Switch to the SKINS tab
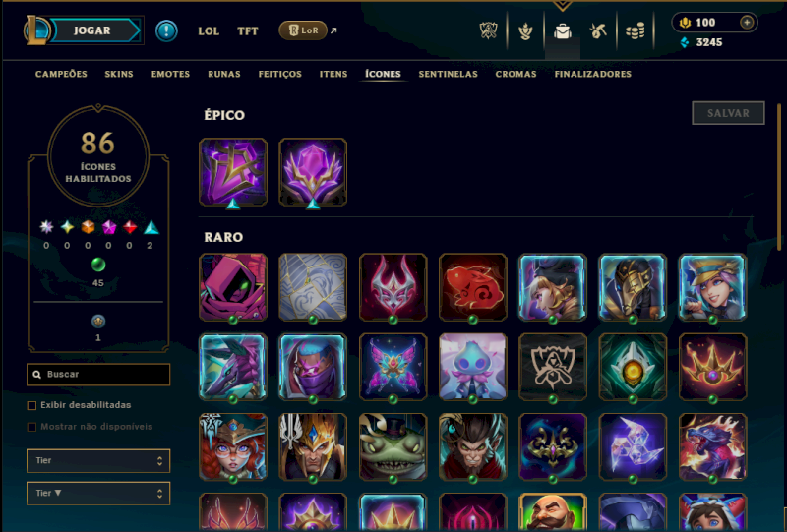Screen dimensions: 787x532 point(119,74)
